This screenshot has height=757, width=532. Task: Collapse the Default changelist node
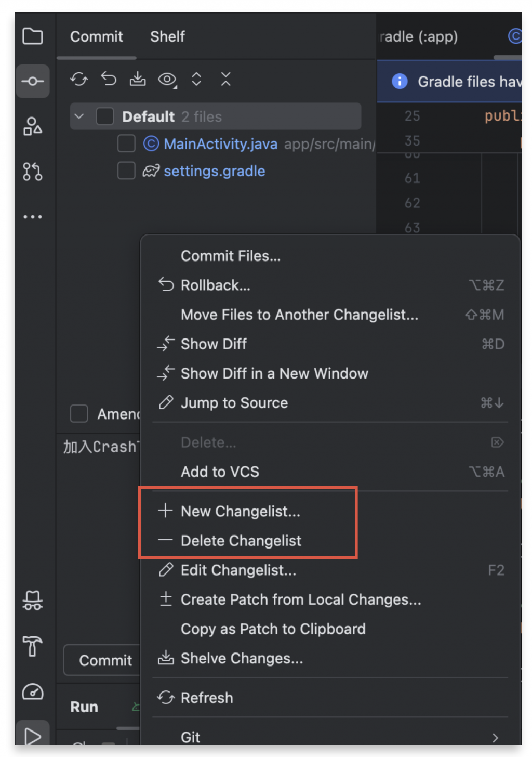79,116
